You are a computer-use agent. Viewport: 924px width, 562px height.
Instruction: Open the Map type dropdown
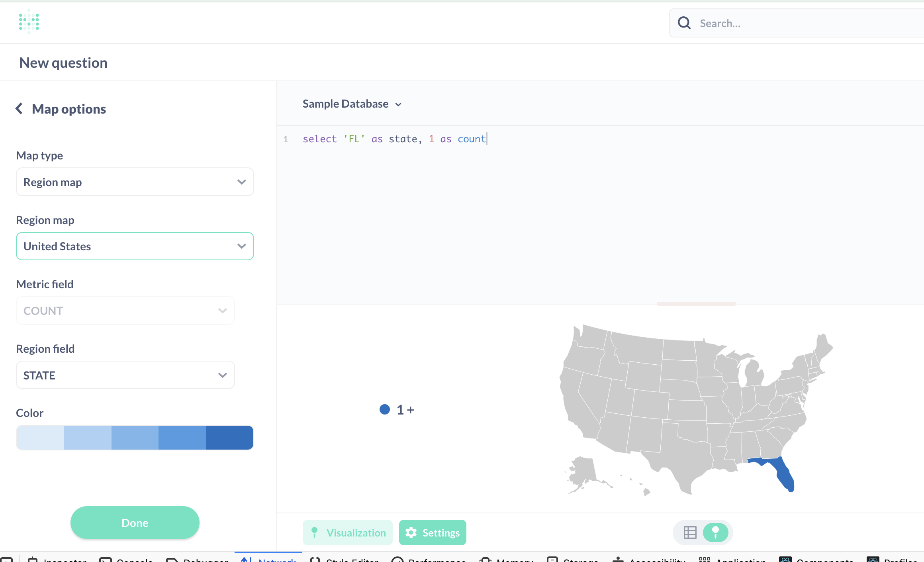(135, 182)
